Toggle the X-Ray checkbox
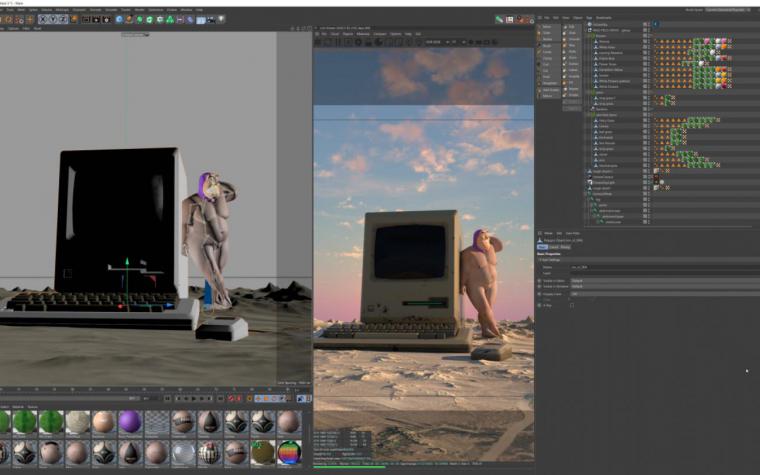Viewport: 760px width, 475px height. pyautogui.click(x=572, y=305)
